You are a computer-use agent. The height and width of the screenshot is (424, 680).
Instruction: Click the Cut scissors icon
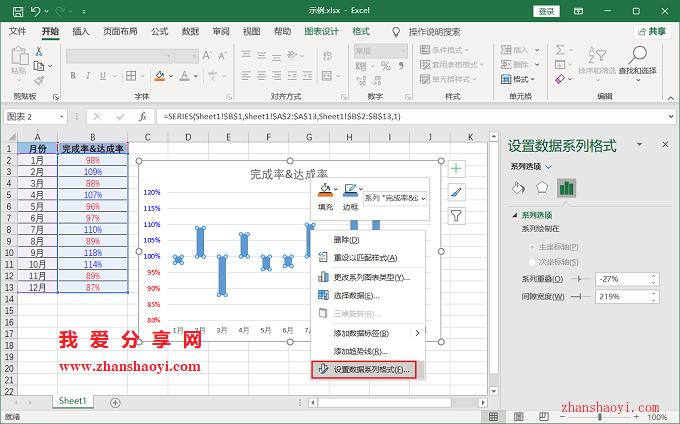39,51
